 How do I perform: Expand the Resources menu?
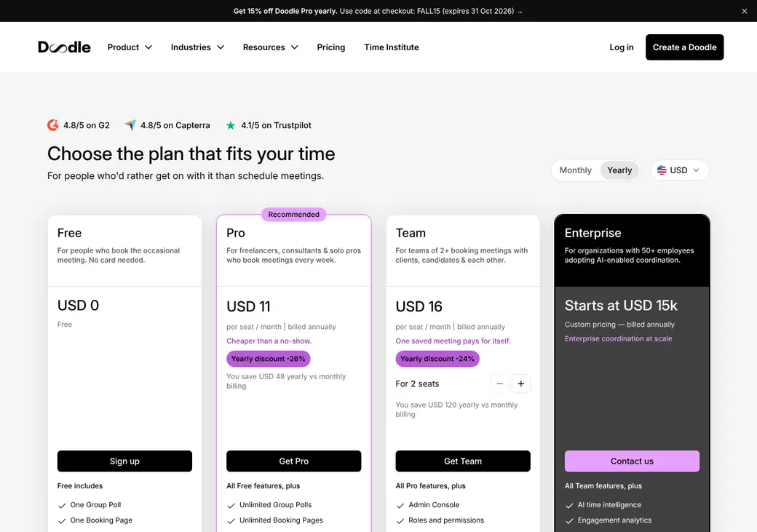pos(270,47)
